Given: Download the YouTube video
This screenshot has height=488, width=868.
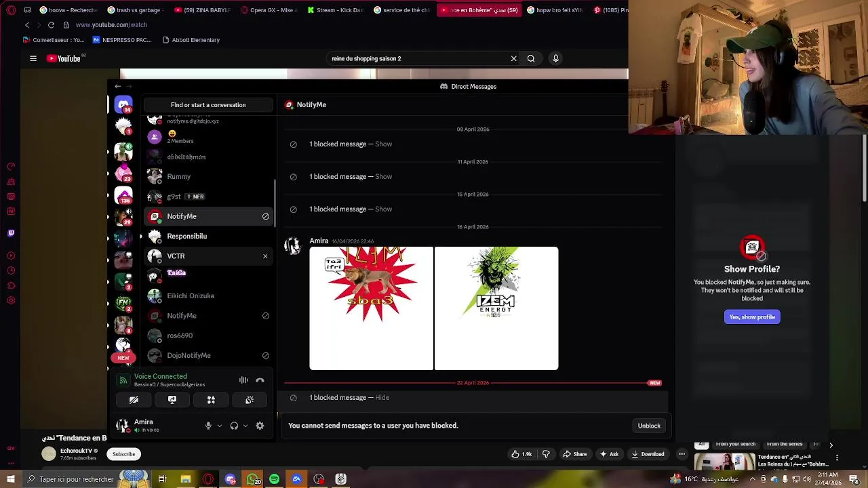Looking at the screenshot, I should point(647,454).
